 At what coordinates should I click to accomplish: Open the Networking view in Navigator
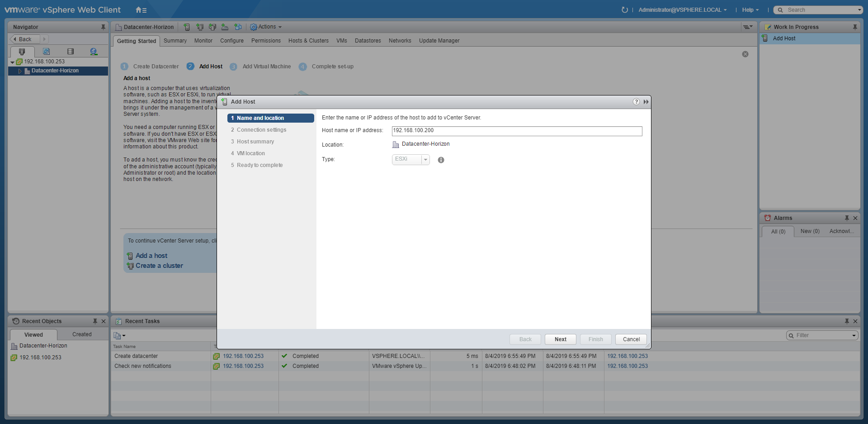click(94, 52)
